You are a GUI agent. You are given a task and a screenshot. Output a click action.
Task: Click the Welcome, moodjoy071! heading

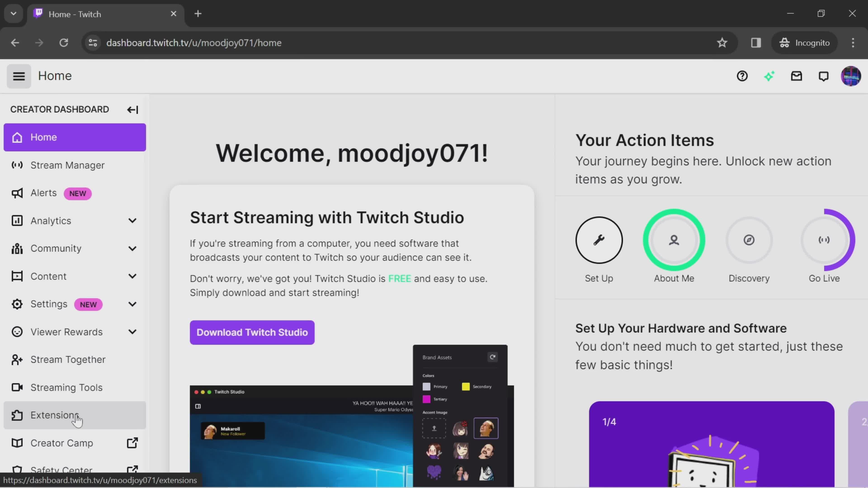pyautogui.click(x=352, y=153)
